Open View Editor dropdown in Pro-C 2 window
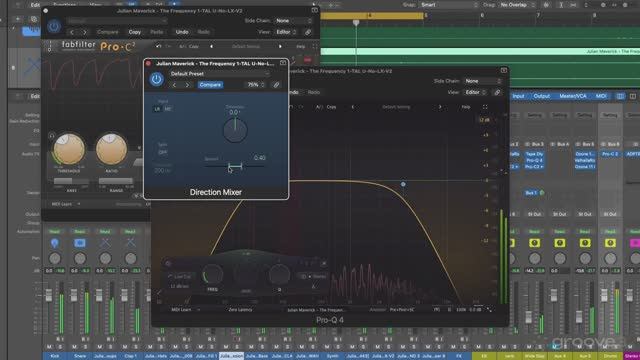Screen dimensions: 640x360 286,32
